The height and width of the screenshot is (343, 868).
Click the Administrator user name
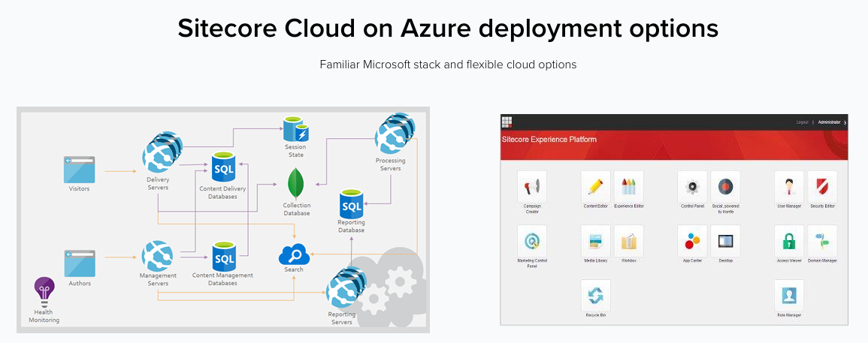(829, 122)
